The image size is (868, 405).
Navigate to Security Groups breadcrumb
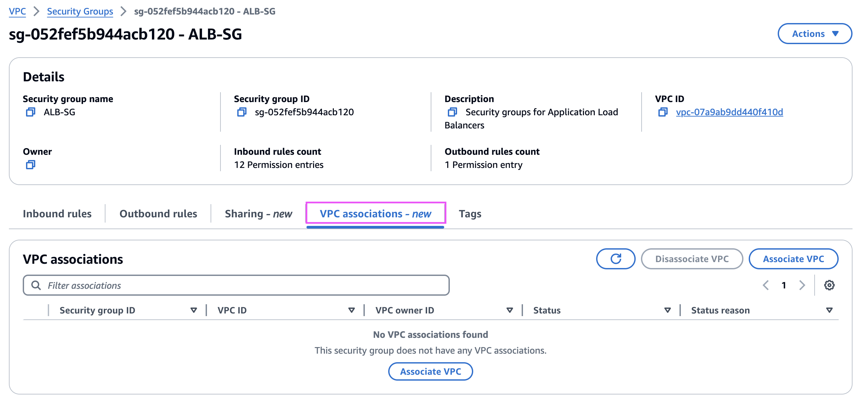(x=80, y=12)
